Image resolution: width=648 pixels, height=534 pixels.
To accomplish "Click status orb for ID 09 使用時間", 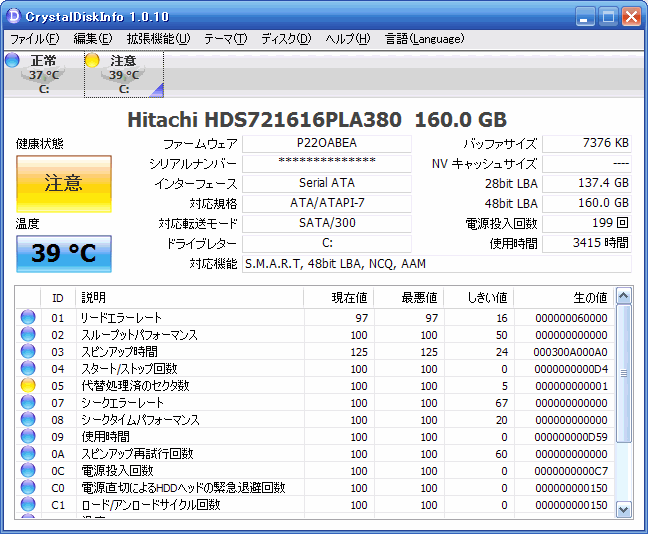I will (x=28, y=436).
